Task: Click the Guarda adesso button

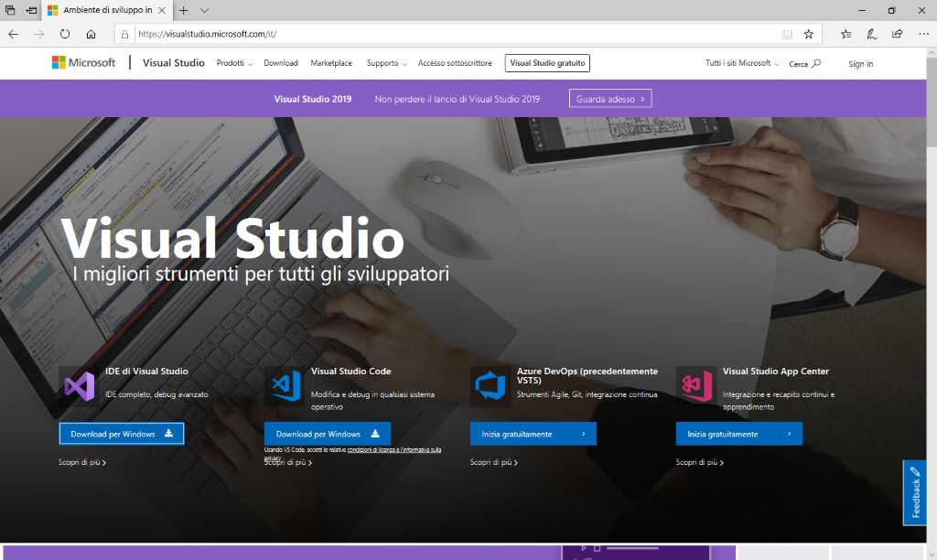Action: coord(610,99)
